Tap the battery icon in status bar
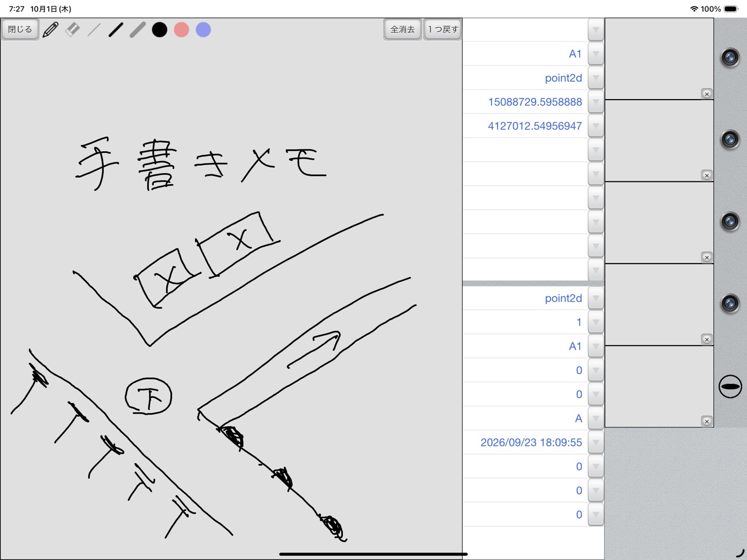 point(731,9)
